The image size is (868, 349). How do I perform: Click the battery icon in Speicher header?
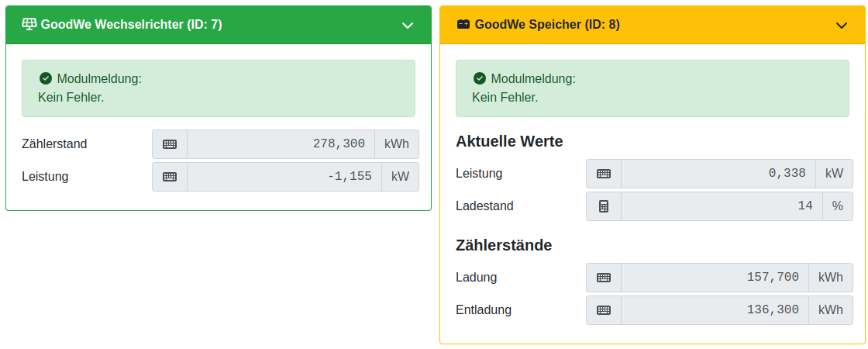pyautogui.click(x=463, y=25)
